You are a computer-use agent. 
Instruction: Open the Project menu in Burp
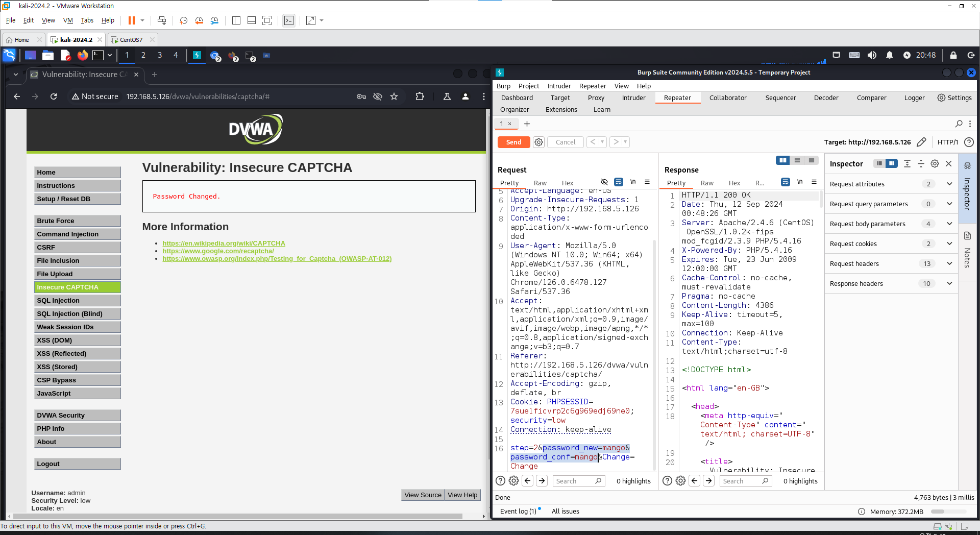coord(529,86)
